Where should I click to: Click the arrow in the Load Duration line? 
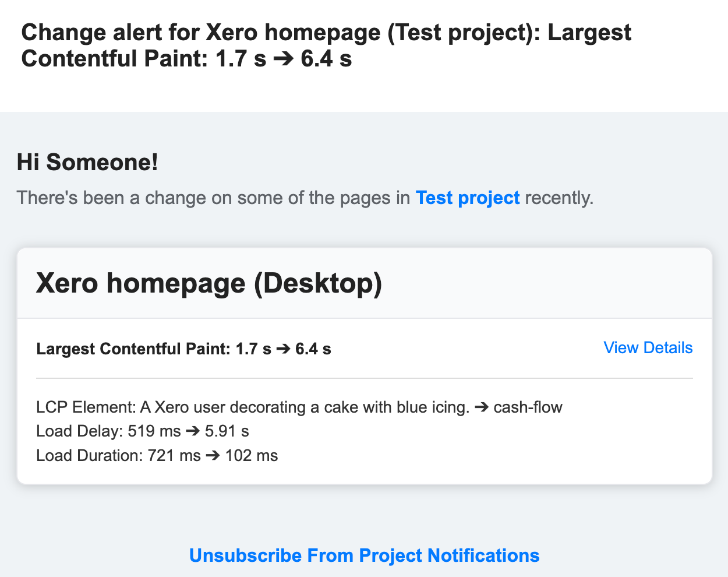pos(213,455)
